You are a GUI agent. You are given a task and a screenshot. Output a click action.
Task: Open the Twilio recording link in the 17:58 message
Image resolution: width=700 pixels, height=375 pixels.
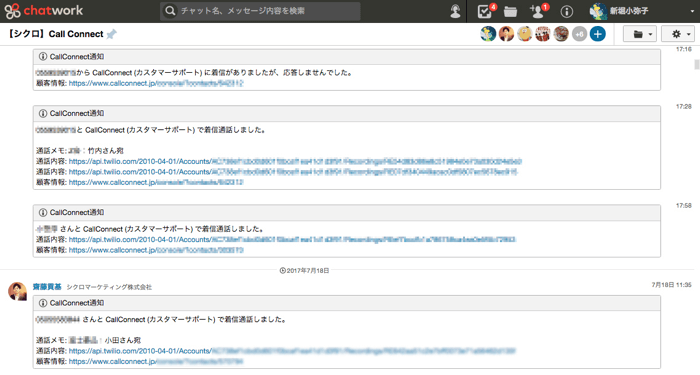292,240
